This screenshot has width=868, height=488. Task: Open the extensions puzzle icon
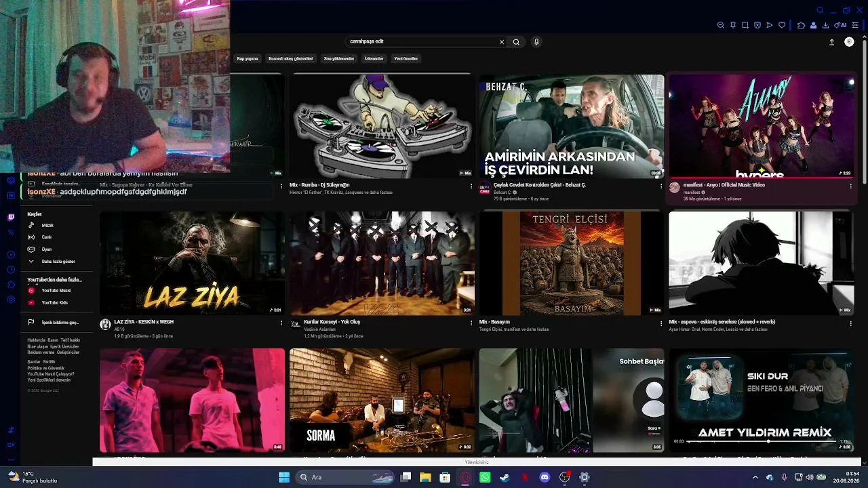[x=802, y=25]
